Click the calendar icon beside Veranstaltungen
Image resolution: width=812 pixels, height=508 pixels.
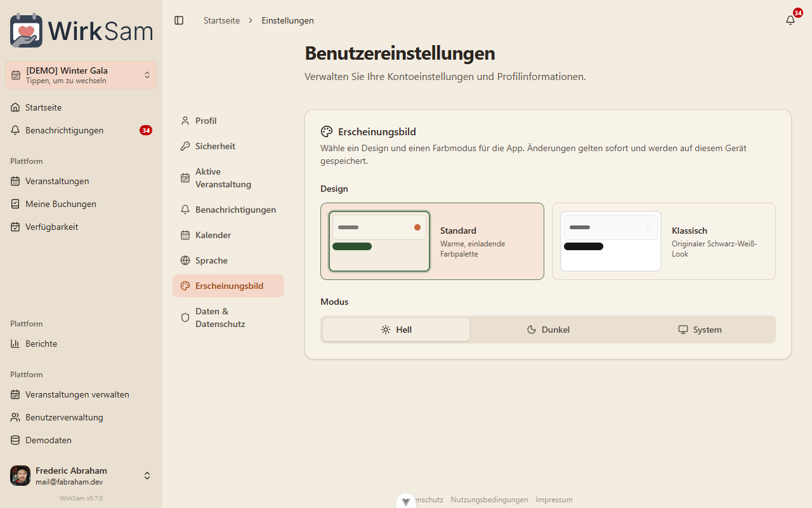15,181
